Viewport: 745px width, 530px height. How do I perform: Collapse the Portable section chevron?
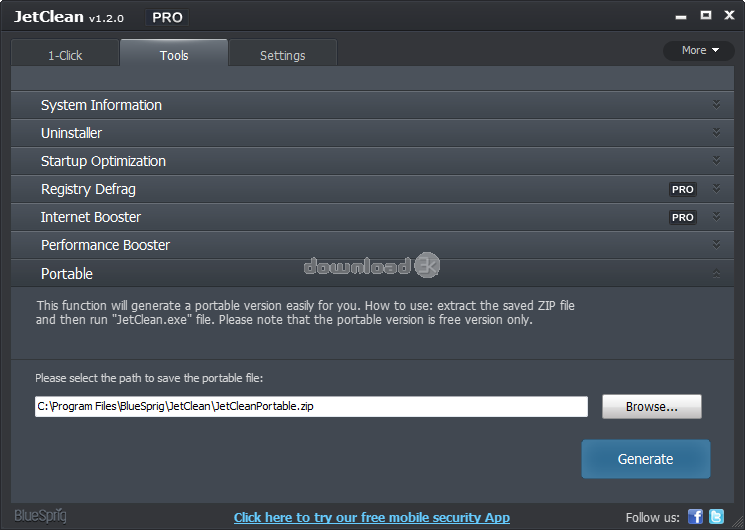[x=716, y=273]
